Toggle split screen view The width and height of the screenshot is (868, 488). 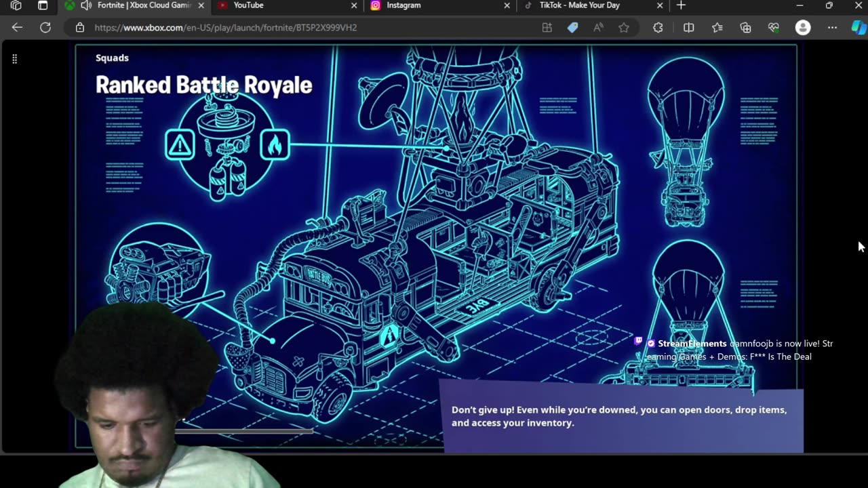click(688, 28)
